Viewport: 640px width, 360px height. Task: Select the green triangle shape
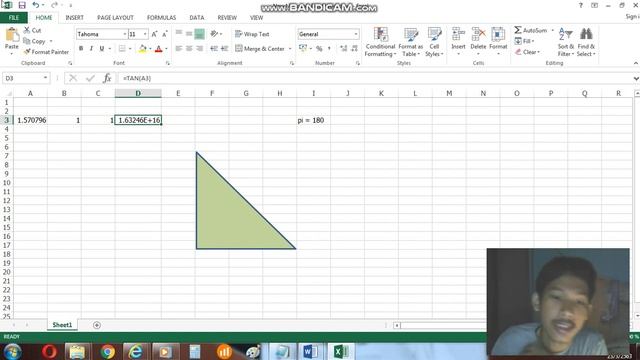tap(229, 216)
